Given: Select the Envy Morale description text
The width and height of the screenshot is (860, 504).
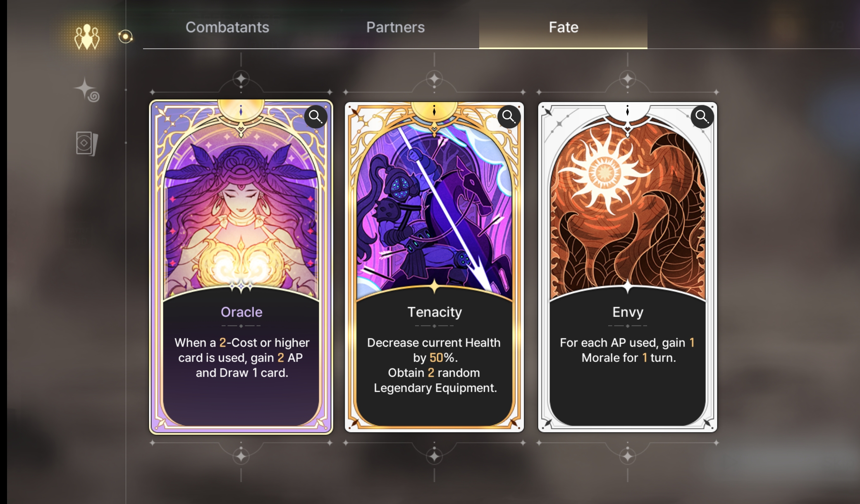Looking at the screenshot, I should (x=628, y=350).
